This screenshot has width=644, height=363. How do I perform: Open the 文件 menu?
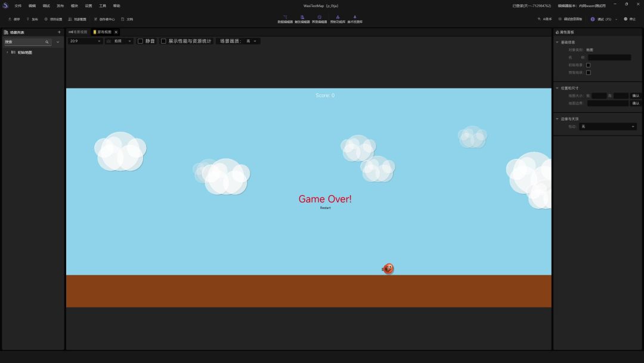tap(18, 5)
